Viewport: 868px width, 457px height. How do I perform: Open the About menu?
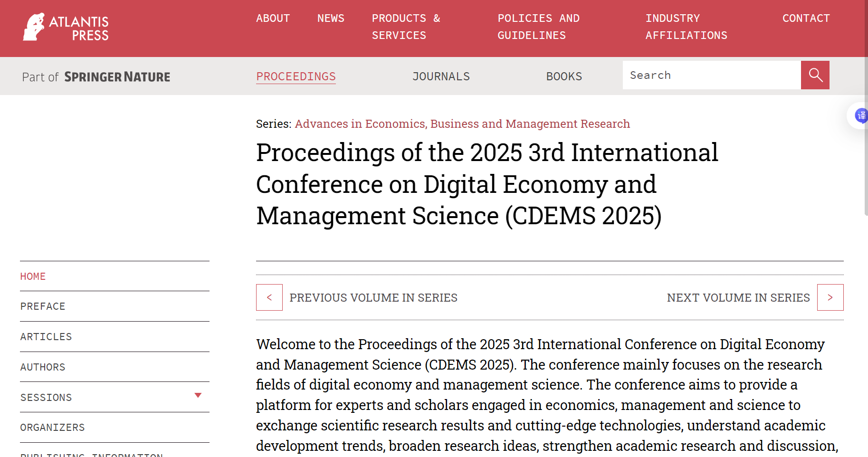point(273,19)
